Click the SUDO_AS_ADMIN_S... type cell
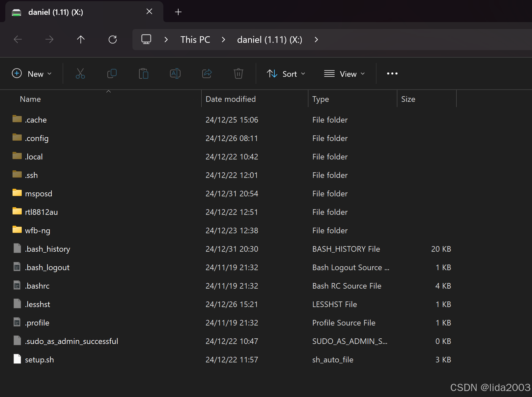Image resolution: width=532 pixels, height=397 pixels. tap(350, 341)
